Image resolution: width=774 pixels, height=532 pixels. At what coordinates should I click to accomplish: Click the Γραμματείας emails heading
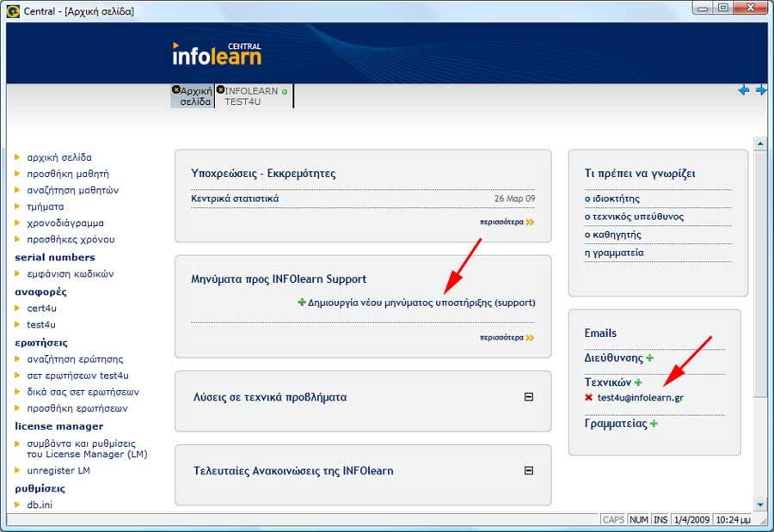616,424
